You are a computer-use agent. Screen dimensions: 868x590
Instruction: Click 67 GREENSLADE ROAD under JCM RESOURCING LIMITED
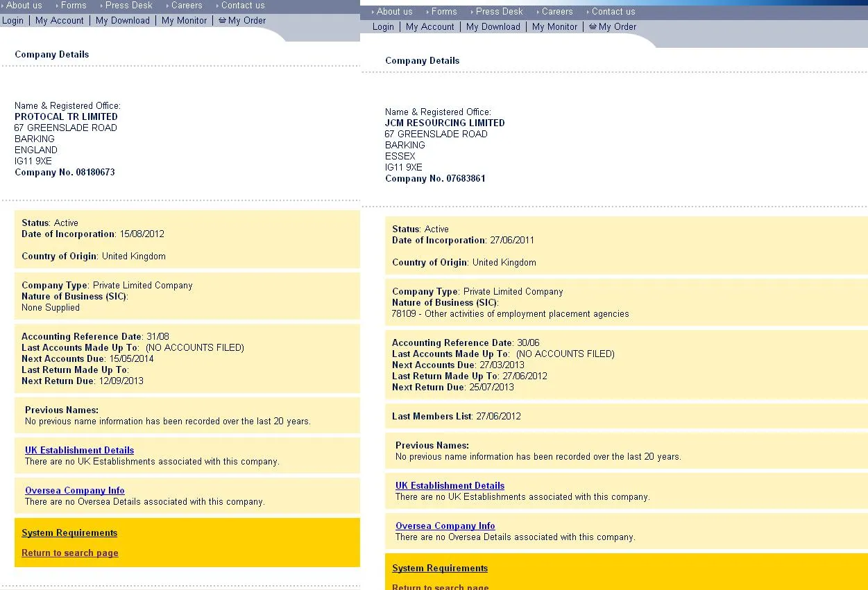pos(436,135)
